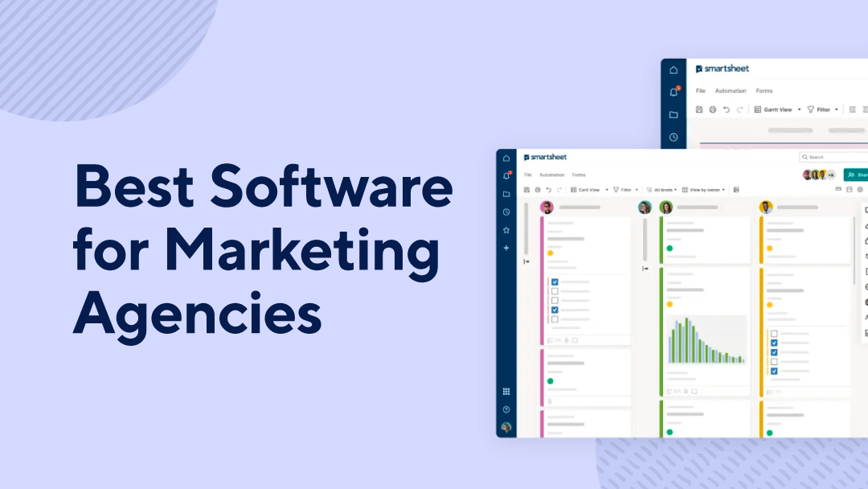Click clock icon in Gantt View window sidebar

pyautogui.click(x=674, y=138)
